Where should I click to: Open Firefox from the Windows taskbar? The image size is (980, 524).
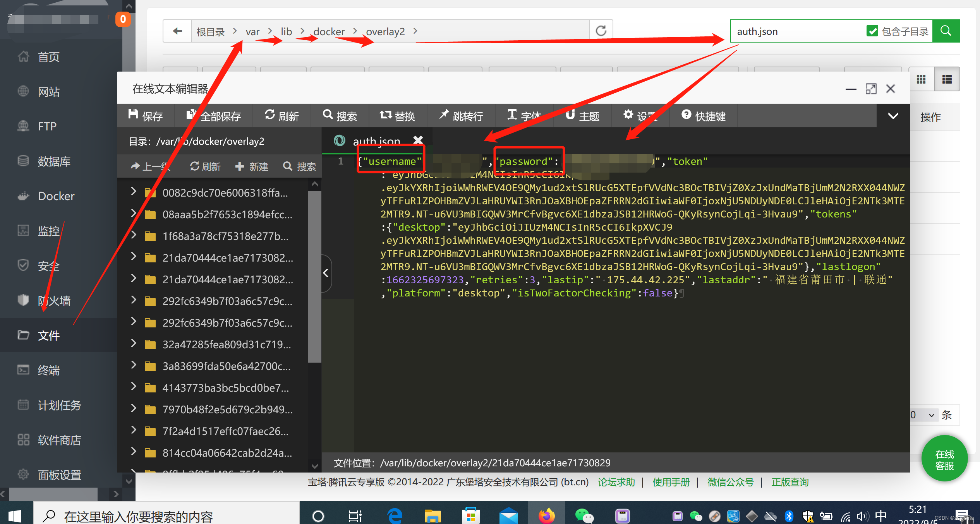(x=546, y=516)
